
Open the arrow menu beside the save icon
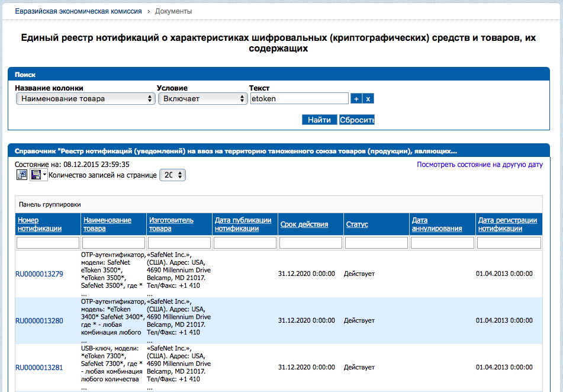click(44, 175)
